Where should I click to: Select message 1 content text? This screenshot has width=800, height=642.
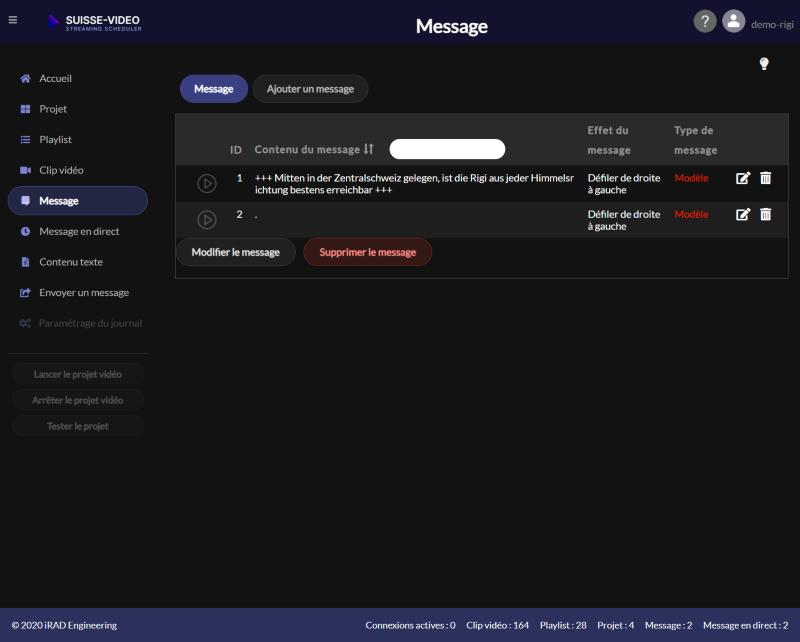coord(414,184)
